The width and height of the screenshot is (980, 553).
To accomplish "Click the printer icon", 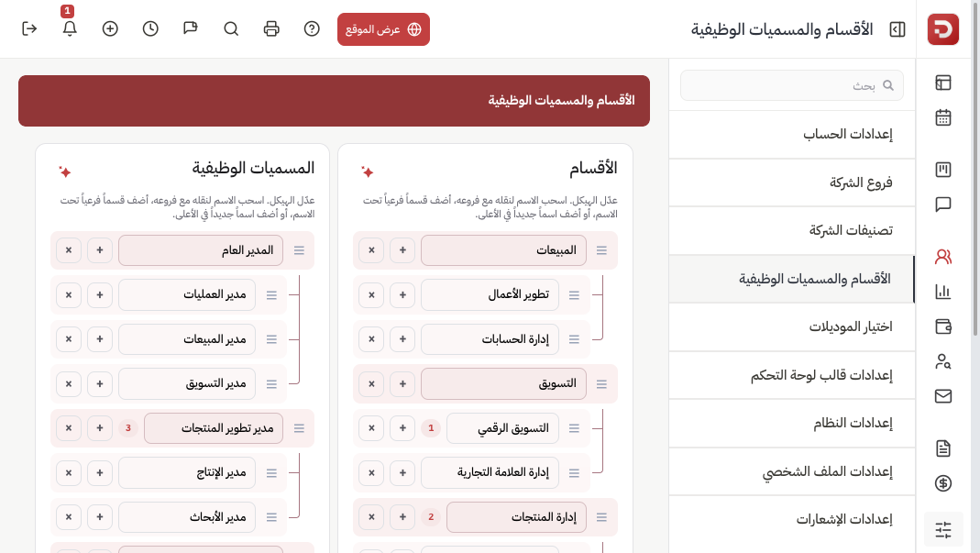I will tap(271, 28).
